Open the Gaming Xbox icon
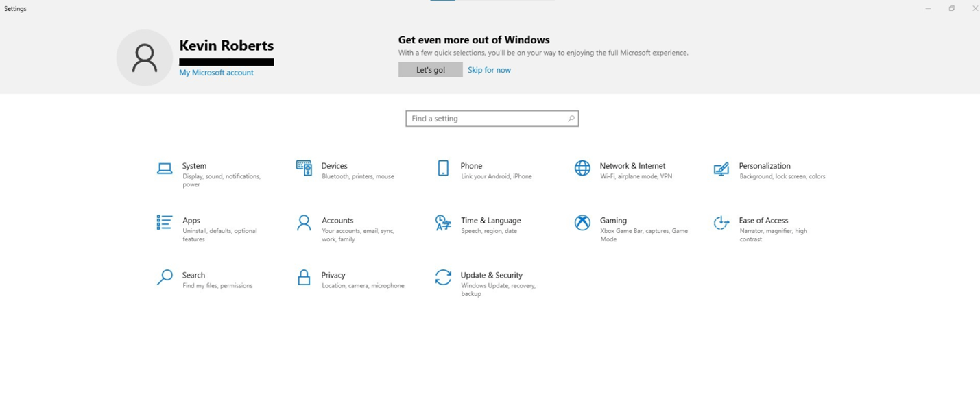The height and width of the screenshot is (399, 980). coord(582,223)
